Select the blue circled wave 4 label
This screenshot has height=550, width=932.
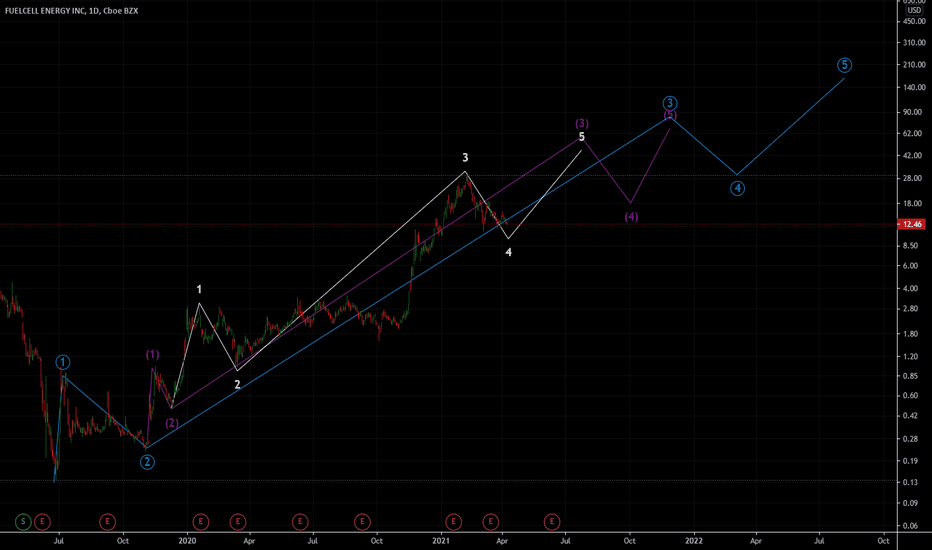coord(737,188)
